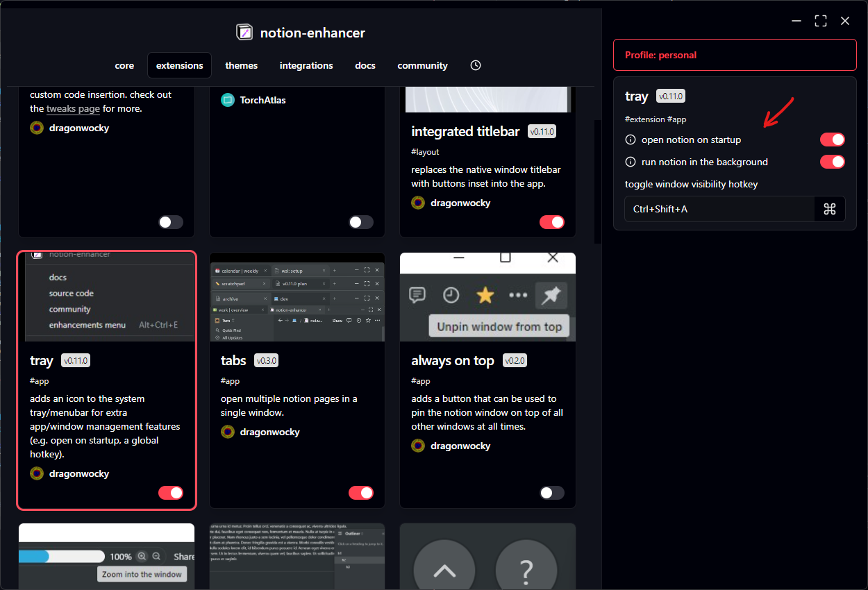The image size is (868, 590).
Task: Enable the TorchAtlas extension toggle
Action: (x=361, y=221)
